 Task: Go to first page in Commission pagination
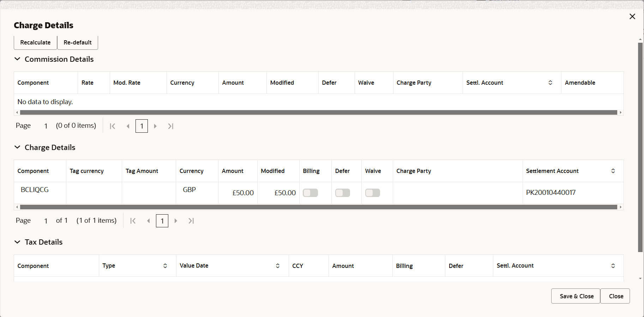click(113, 126)
